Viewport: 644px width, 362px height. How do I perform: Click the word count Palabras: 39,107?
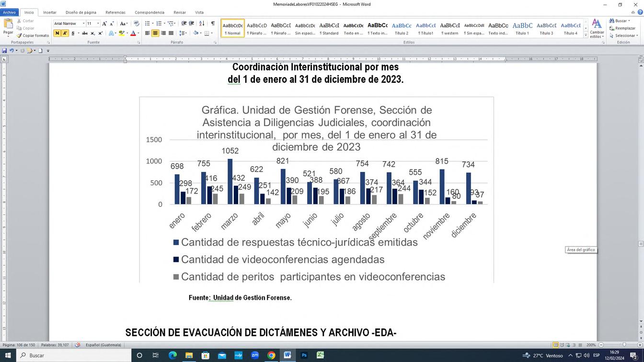pyautogui.click(x=55, y=345)
